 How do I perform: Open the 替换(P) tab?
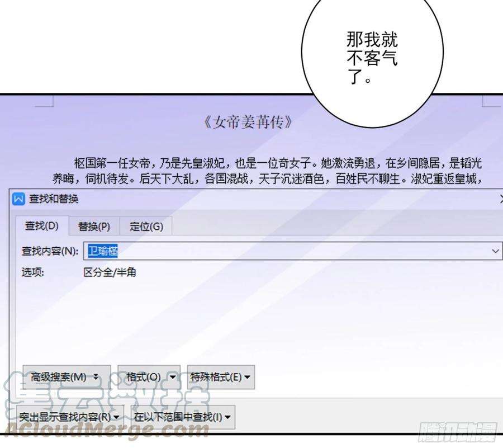[x=94, y=227]
